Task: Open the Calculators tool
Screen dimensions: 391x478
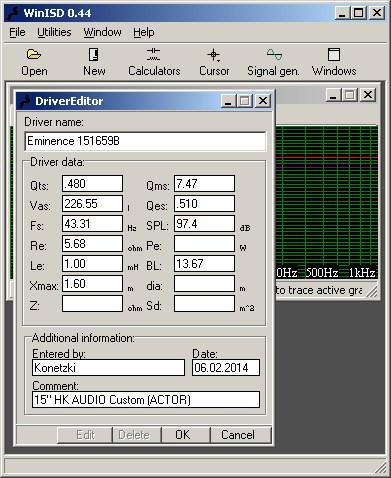Action: point(154,62)
